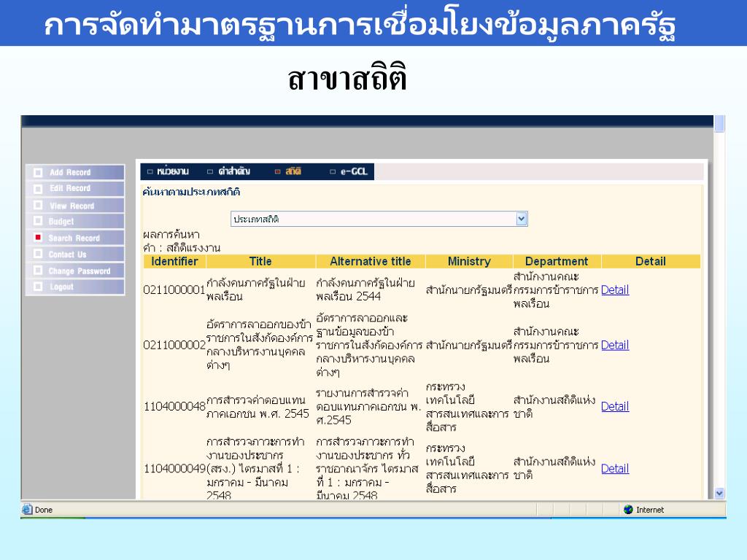747x560 pixels.
Task: Click the square icon beside Edit Record
Action: click(x=38, y=189)
